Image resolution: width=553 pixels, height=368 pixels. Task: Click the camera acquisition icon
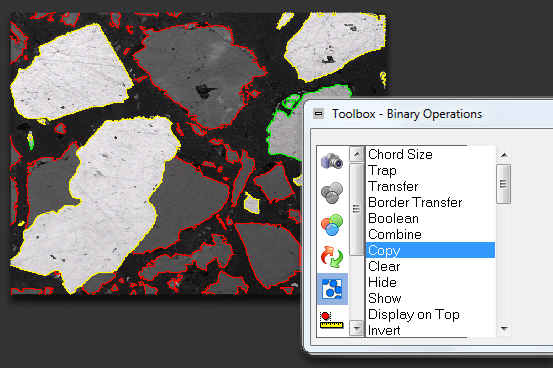click(332, 161)
